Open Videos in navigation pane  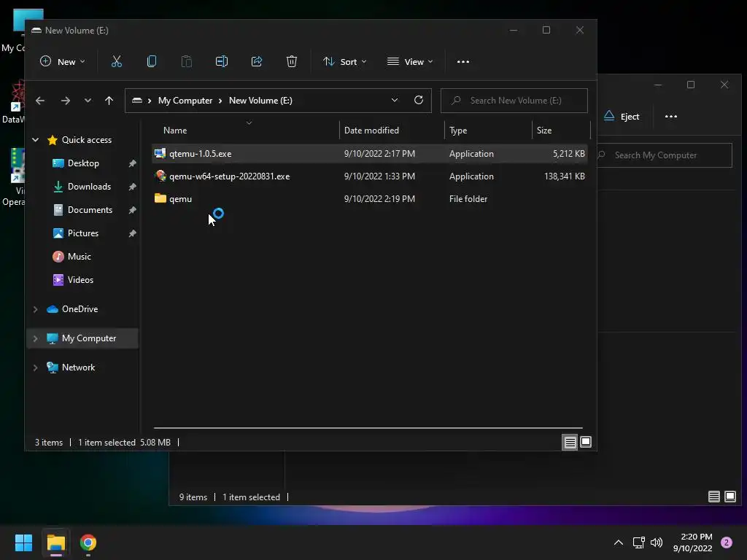[x=80, y=280]
